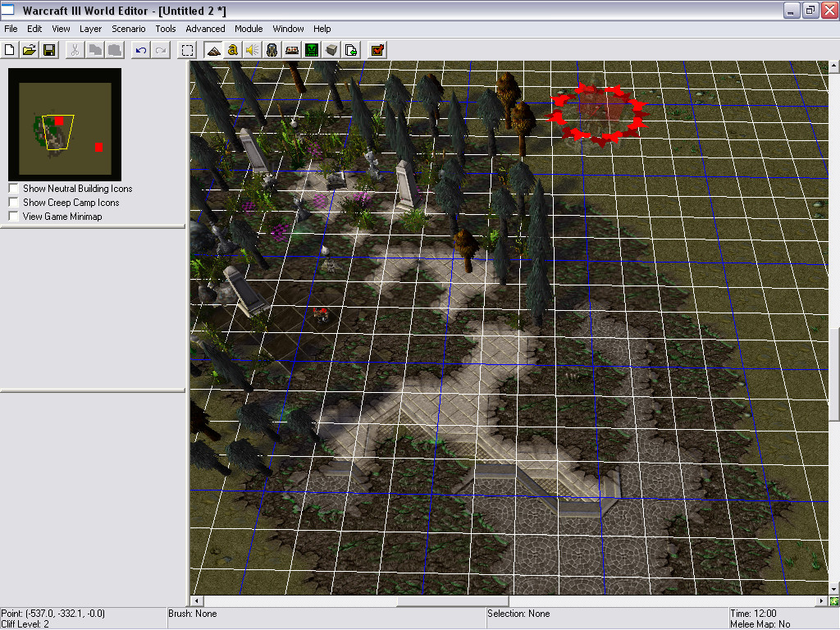The width and height of the screenshot is (840, 630).
Task: Open the Trigger Editor 'a' icon
Action: pyautogui.click(x=232, y=50)
